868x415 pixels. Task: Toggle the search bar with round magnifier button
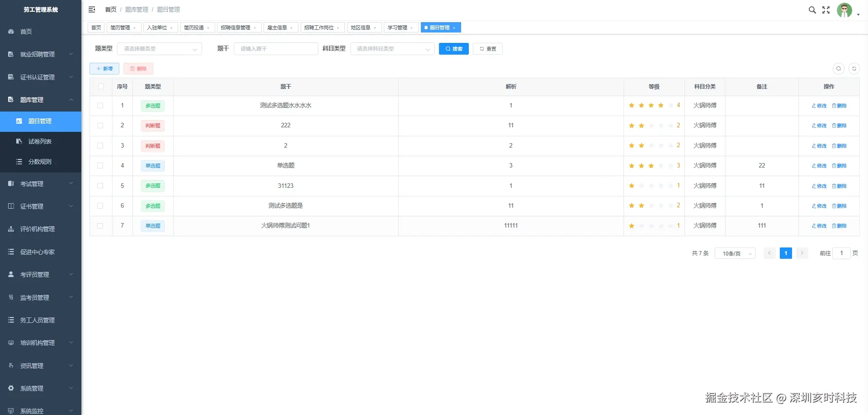point(839,69)
